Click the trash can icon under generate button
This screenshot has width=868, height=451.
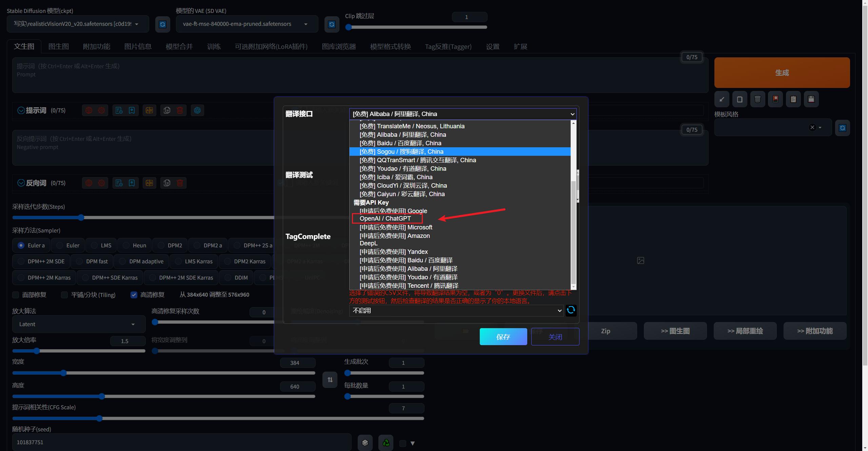(757, 99)
